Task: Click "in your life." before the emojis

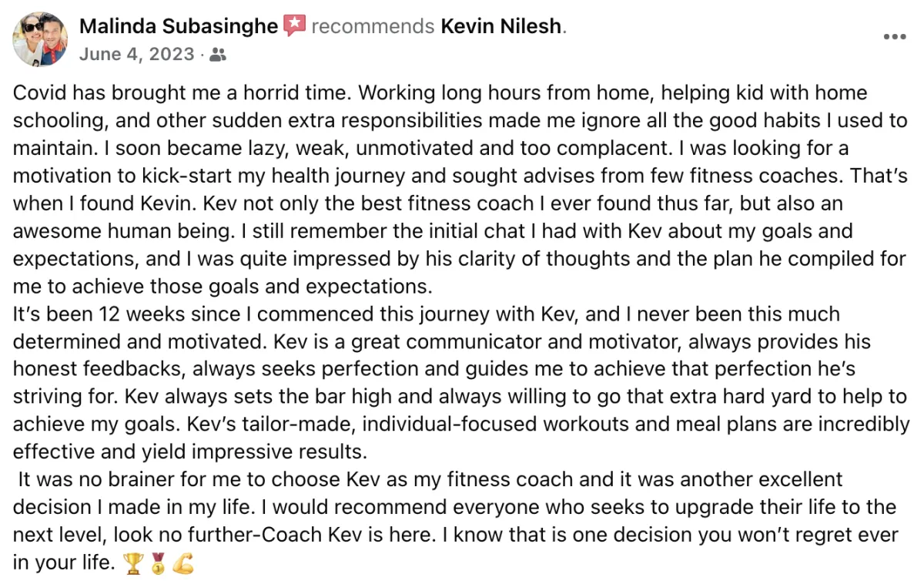Action: point(65,563)
